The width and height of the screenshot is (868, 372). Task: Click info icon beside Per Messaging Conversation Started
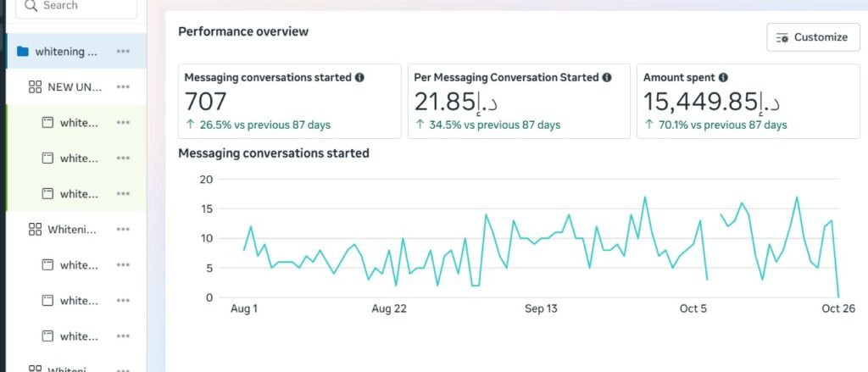607,77
